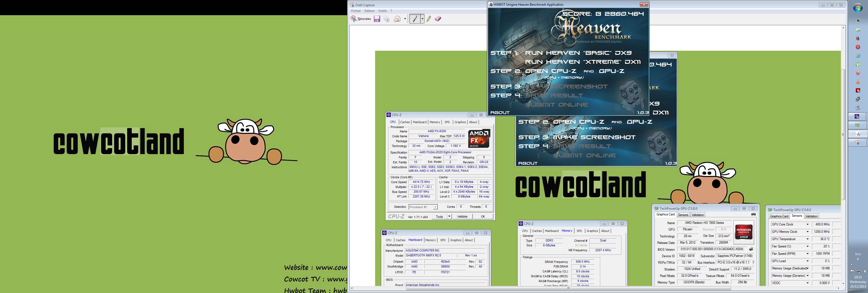Viewport: 868px width, 293px height.
Task: Open the pen color dropdown arrow
Action: pos(422,19)
